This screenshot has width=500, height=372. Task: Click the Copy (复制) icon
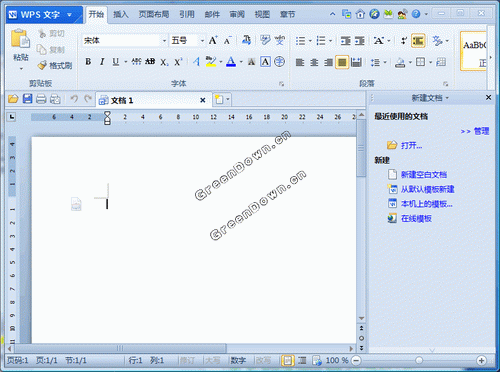pos(42,49)
